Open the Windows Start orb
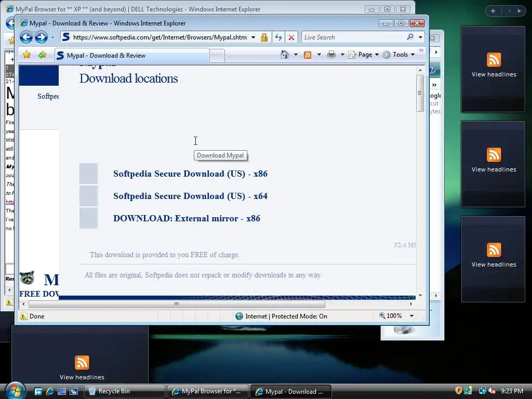Image resolution: width=532 pixels, height=399 pixels. 15,391
